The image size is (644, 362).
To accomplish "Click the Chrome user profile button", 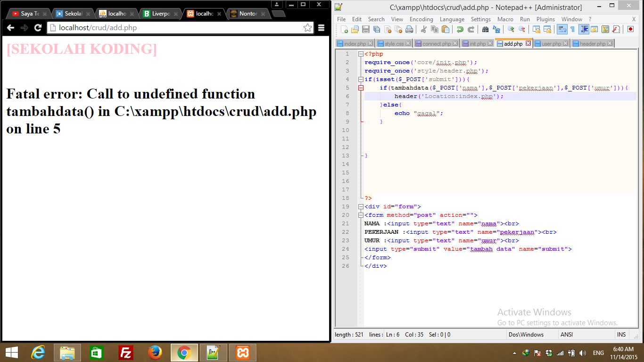I will pyautogui.click(x=277, y=4).
